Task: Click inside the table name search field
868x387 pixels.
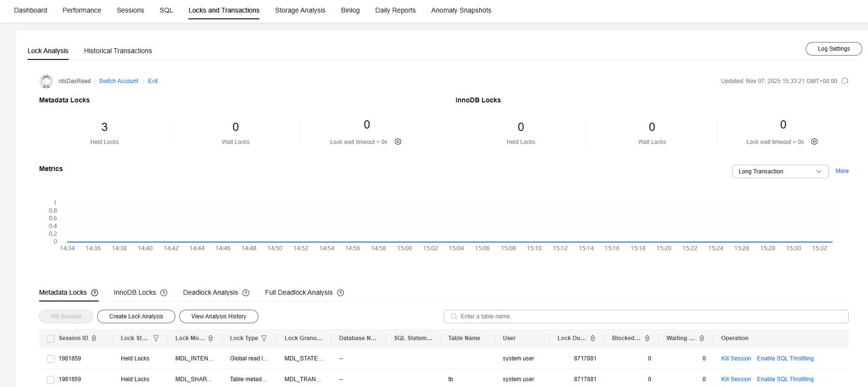Action: tap(647, 316)
